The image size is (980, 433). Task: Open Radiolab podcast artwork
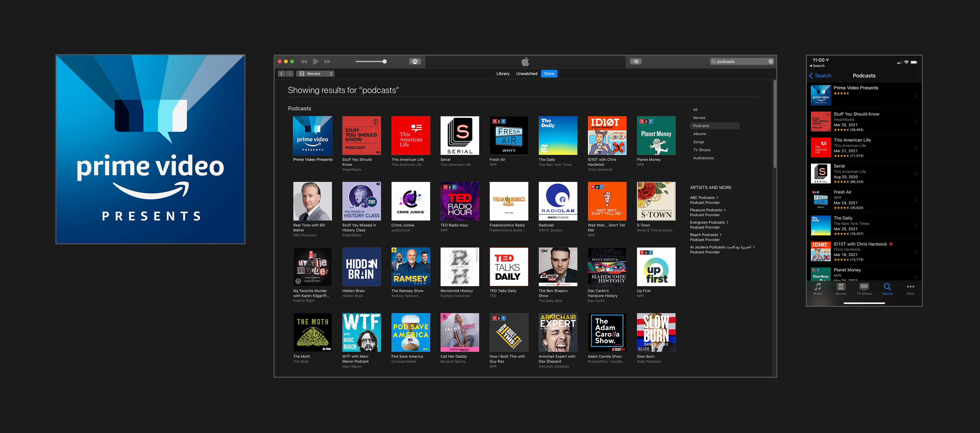(x=558, y=201)
